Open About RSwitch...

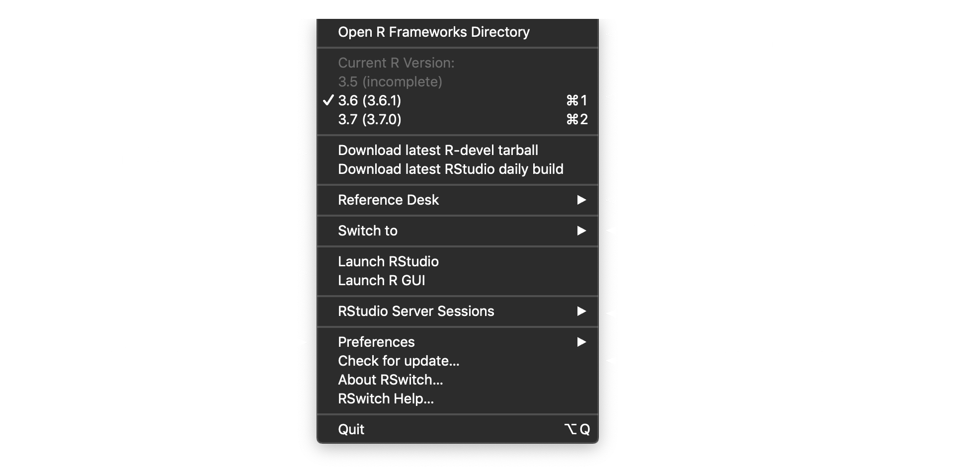click(457, 380)
